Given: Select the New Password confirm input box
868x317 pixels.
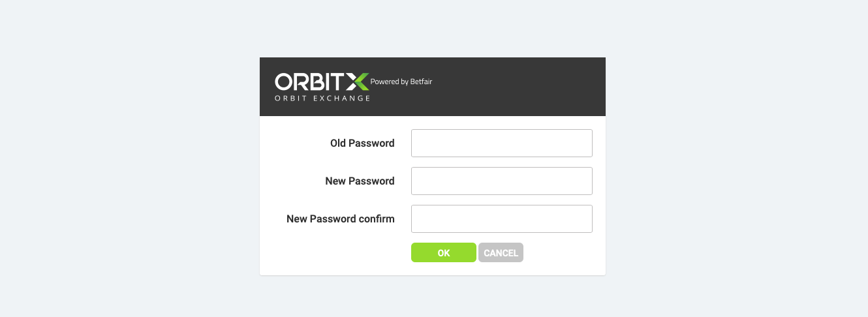Looking at the screenshot, I should click(x=501, y=219).
